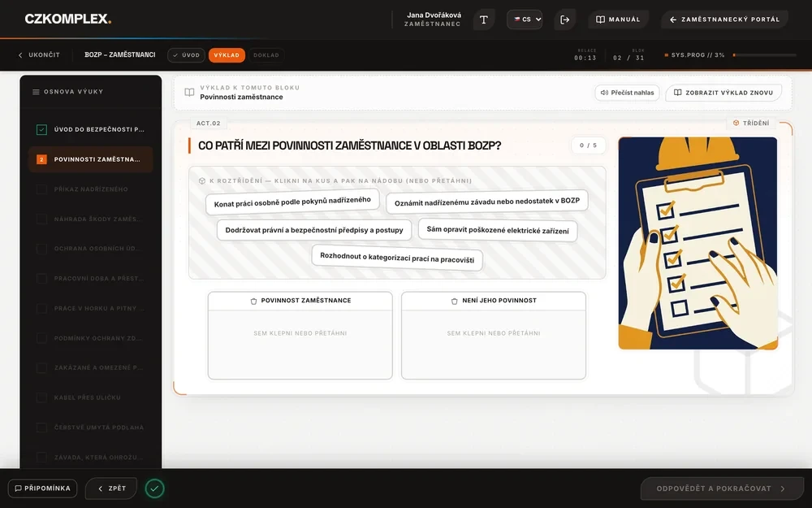The height and width of the screenshot is (508, 812).
Task: Open Povinnosti zaměstnance in the outline
Action: click(x=91, y=159)
